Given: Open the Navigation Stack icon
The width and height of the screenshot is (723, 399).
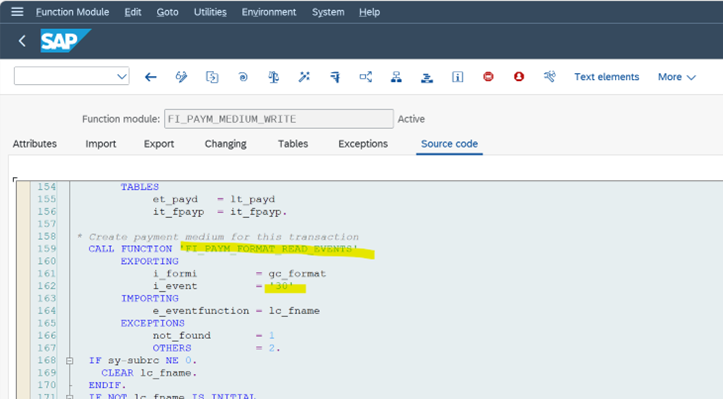Looking at the screenshot, I should click(x=427, y=77).
